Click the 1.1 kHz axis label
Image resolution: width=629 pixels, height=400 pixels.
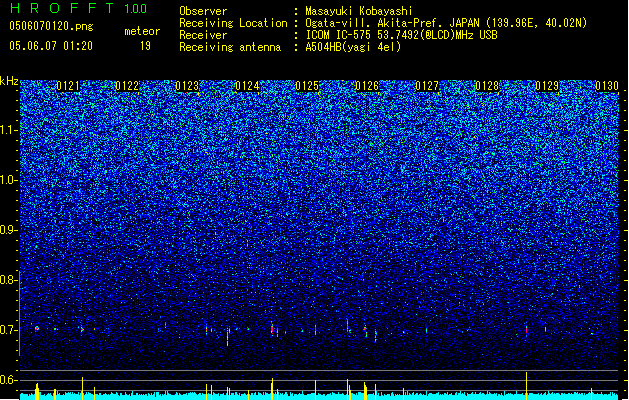click(x=8, y=130)
